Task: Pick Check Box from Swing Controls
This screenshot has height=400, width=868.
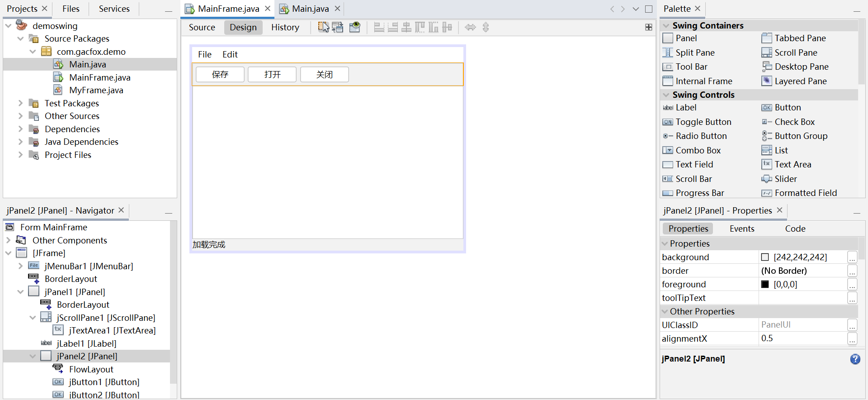Action: point(788,122)
